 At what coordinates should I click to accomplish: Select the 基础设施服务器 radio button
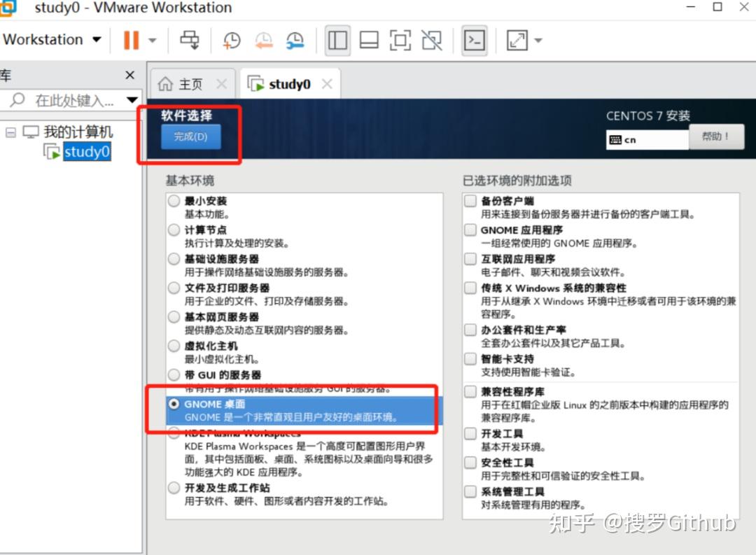(x=174, y=259)
